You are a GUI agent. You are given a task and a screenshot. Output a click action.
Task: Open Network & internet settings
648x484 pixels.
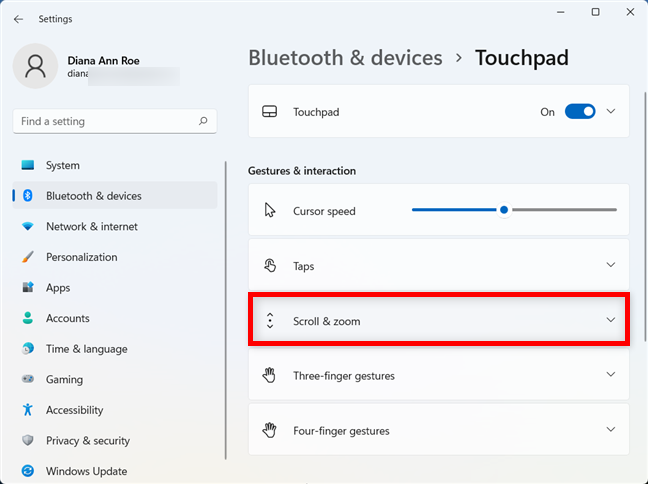[x=115, y=227]
